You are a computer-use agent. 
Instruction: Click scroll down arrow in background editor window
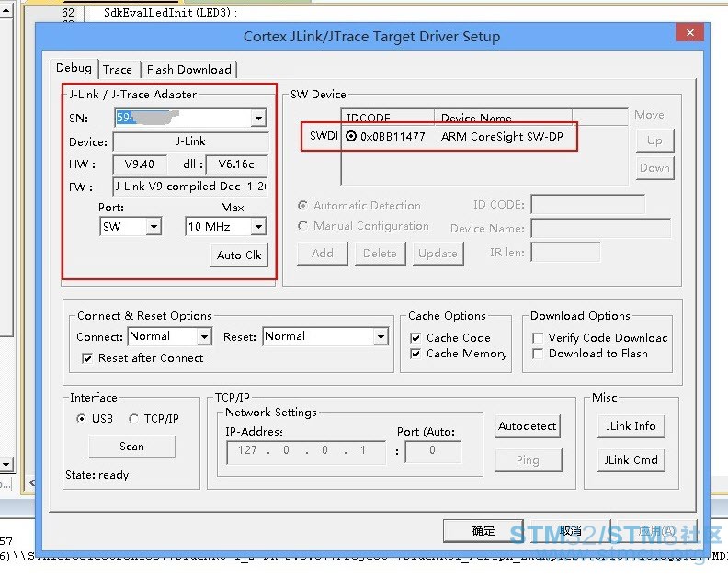pos(6,464)
